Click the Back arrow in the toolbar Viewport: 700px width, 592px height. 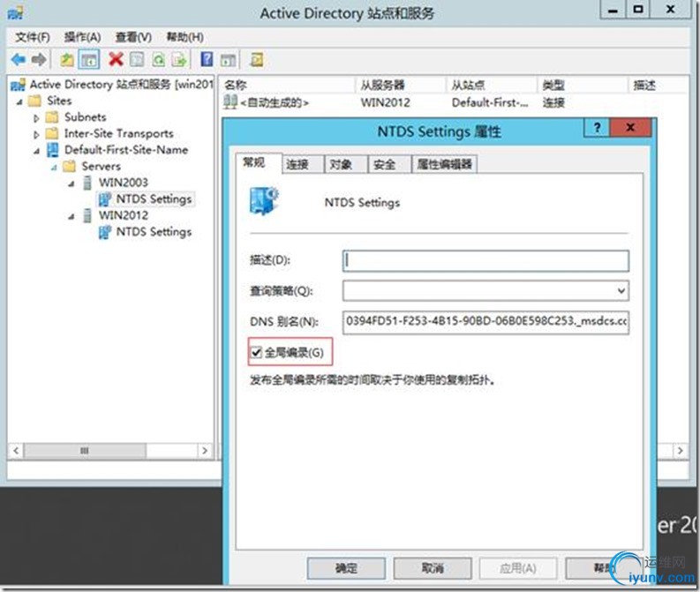tap(19, 59)
